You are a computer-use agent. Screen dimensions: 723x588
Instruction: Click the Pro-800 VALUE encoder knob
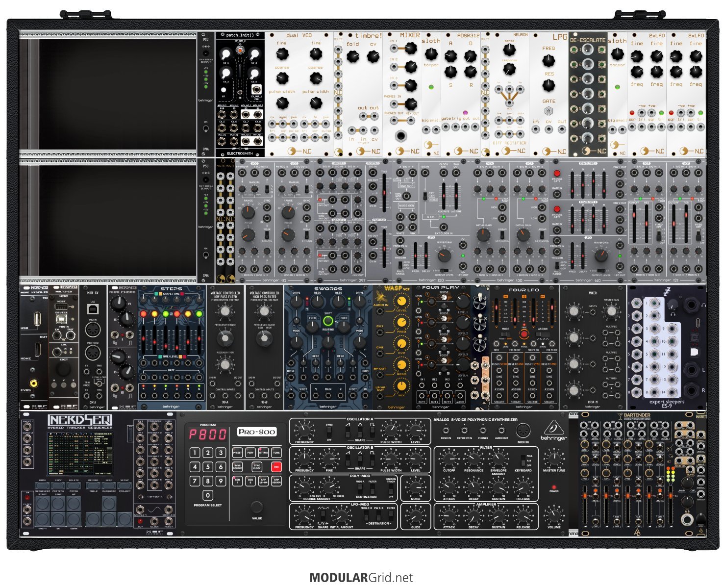[256, 507]
